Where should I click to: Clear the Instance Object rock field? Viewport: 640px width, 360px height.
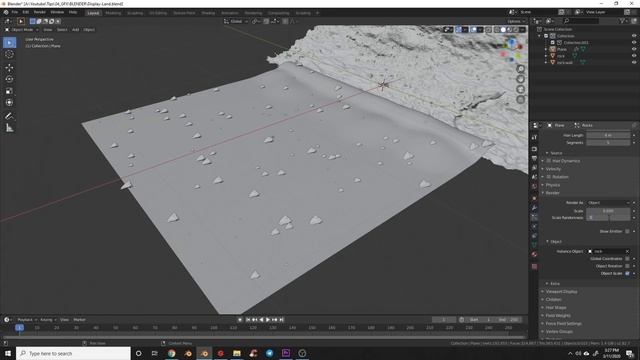(x=627, y=251)
